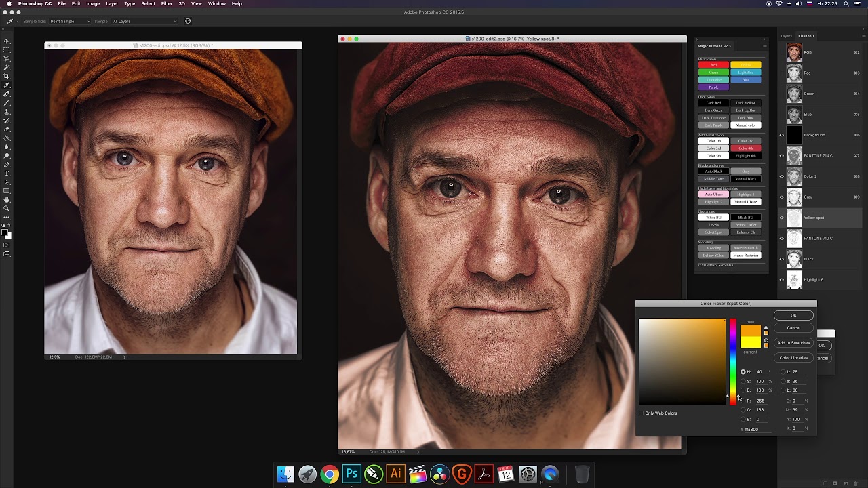Screen dimensions: 868x488
Task: Select the Eyedropper tool in toolbar
Action: (x=6, y=85)
